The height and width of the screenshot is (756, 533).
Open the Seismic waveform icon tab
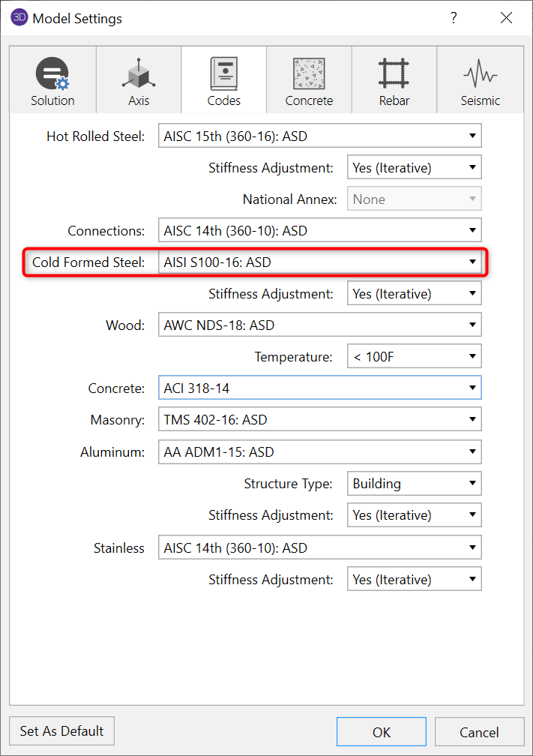click(x=480, y=74)
